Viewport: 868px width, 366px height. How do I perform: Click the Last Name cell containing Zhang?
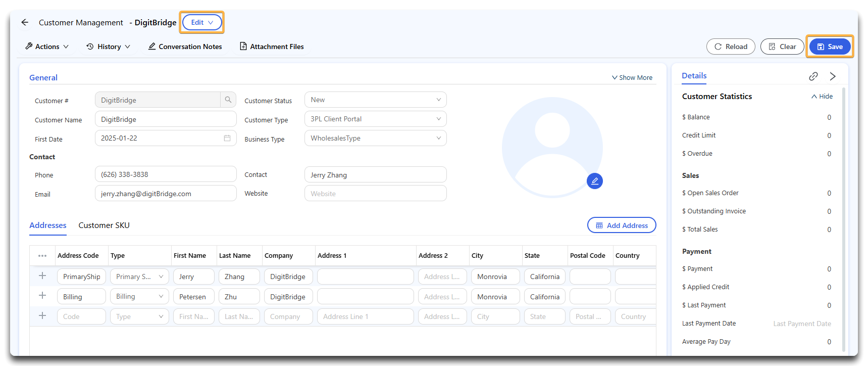(239, 277)
